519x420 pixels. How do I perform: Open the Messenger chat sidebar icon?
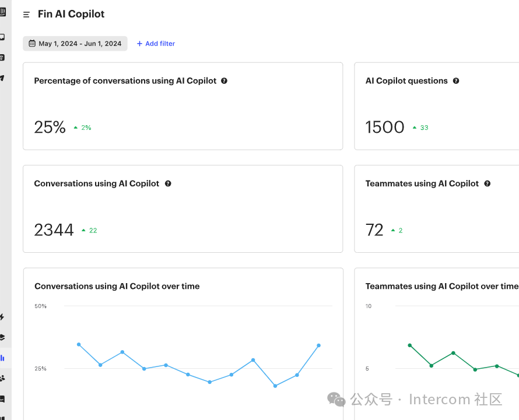click(2, 399)
